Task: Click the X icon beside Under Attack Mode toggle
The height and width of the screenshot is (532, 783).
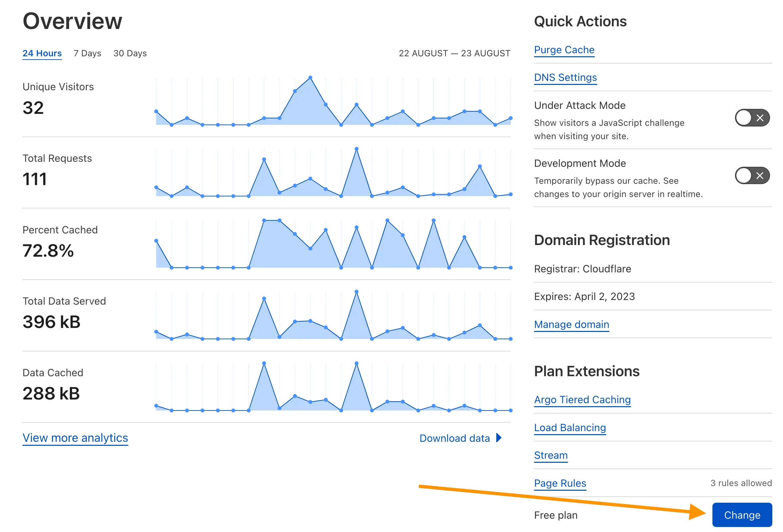Action: point(759,118)
